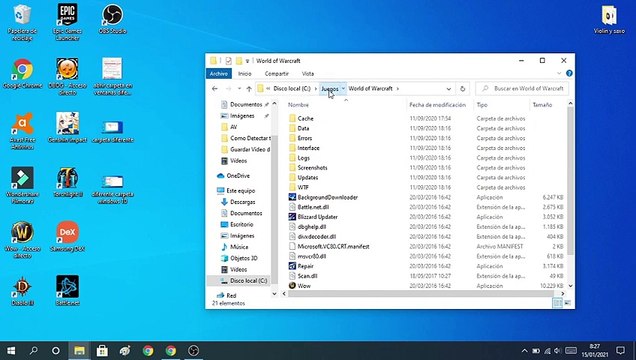This screenshot has width=636, height=360.
Task: Open the Vista ribbon tab
Action: point(308,73)
